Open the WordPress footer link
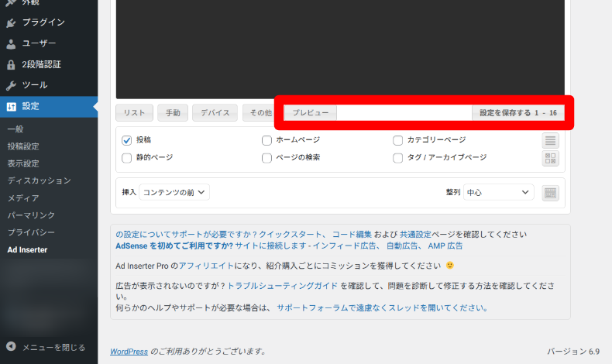 tap(129, 352)
